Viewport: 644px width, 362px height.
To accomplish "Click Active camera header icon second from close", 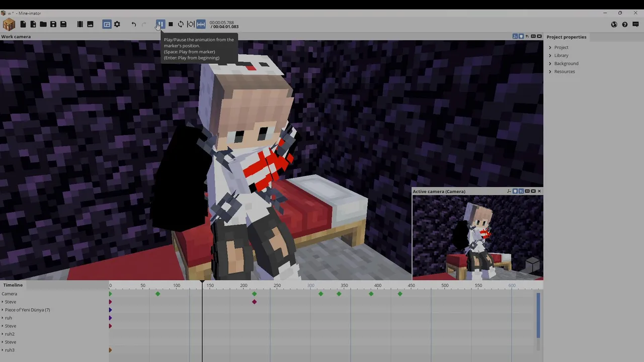I will [527, 191].
